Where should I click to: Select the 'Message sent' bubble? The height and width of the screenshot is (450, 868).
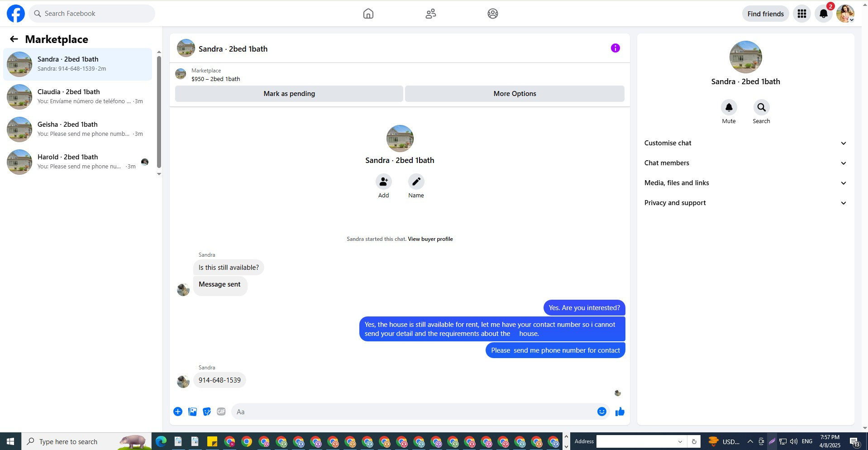point(220,287)
